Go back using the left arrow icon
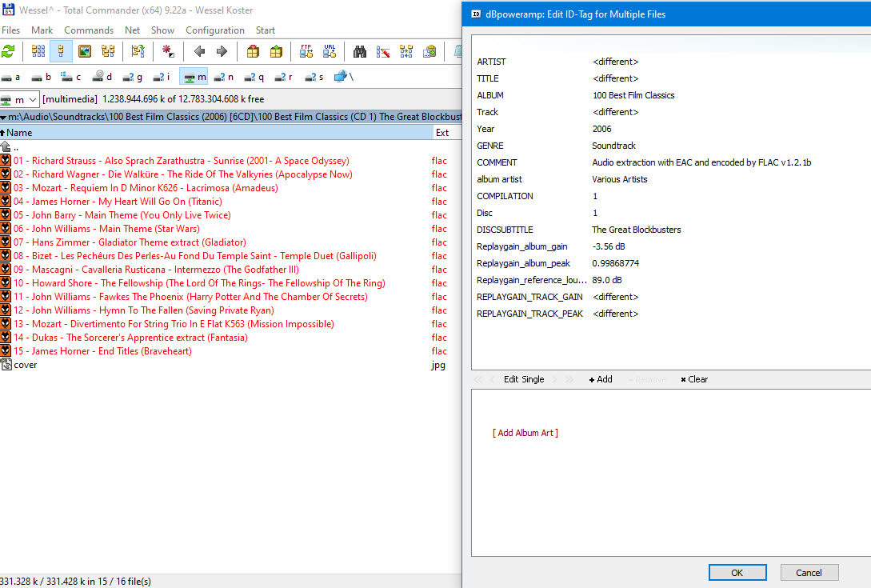871x588 pixels. click(x=199, y=52)
